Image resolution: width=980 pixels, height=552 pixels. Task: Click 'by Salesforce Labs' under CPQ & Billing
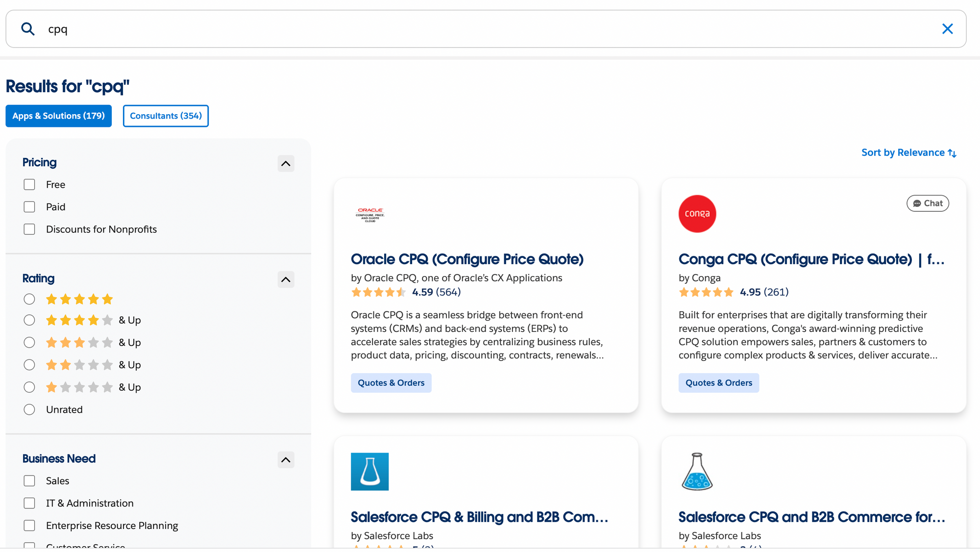coord(392,536)
